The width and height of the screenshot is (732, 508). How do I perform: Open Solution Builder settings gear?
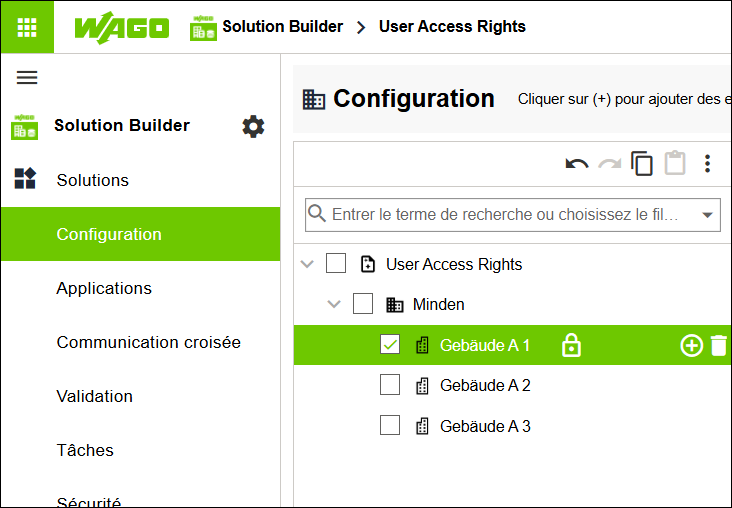click(x=253, y=127)
